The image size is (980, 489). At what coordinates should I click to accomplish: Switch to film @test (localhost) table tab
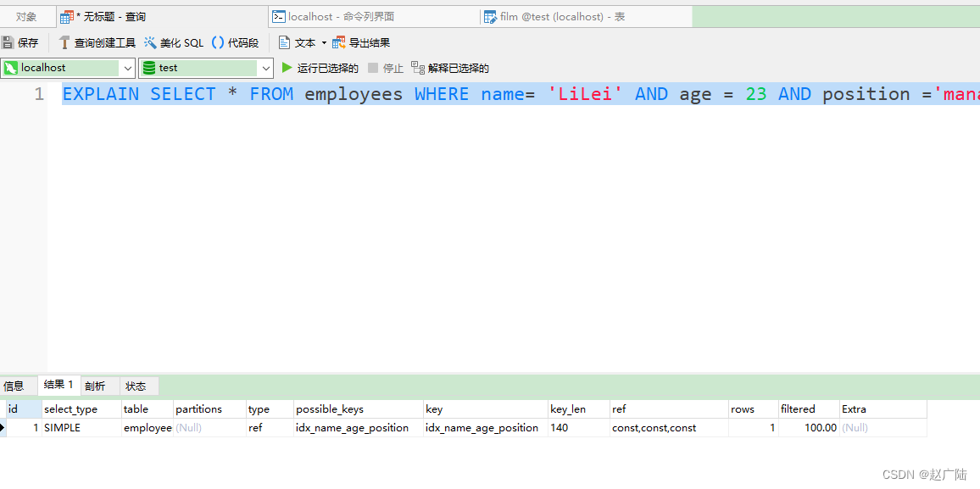[587, 17]
